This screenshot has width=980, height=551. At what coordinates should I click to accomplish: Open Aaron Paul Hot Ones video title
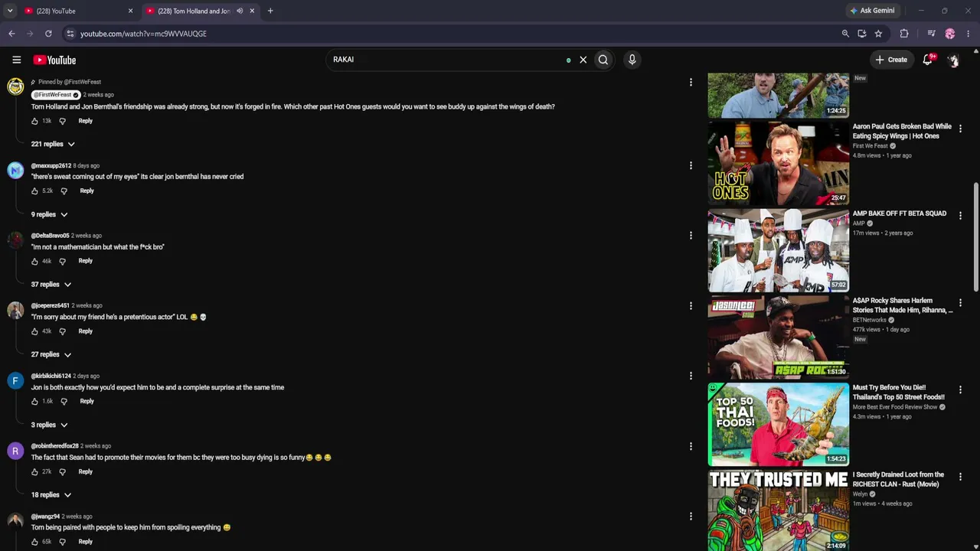pos(902,131)
